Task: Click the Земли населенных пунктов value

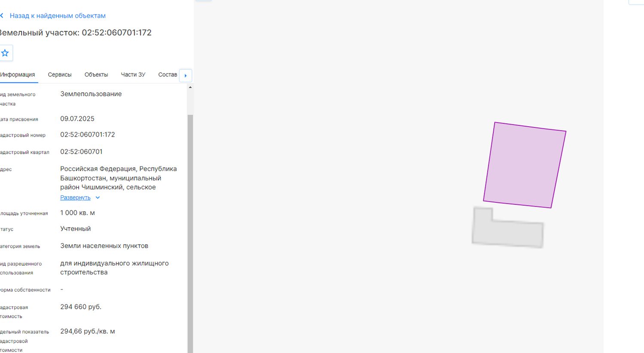Action: click(104, 246)
